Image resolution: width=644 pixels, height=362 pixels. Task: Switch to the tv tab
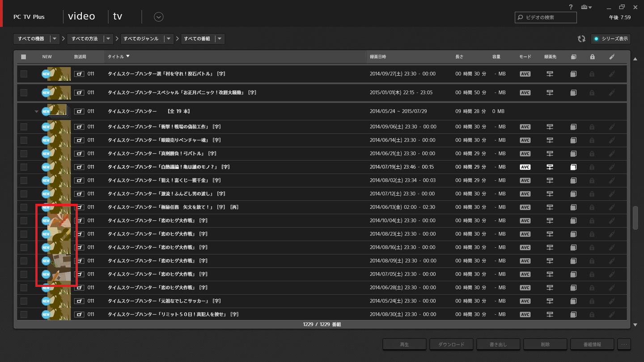coord(118,17)
